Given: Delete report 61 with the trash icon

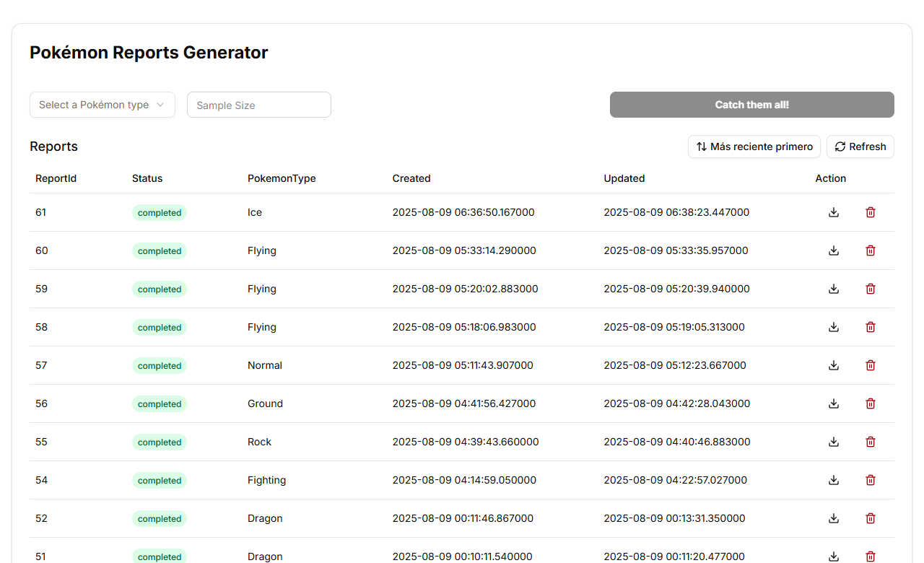Looking at the screenshot, I should point(871,212).
